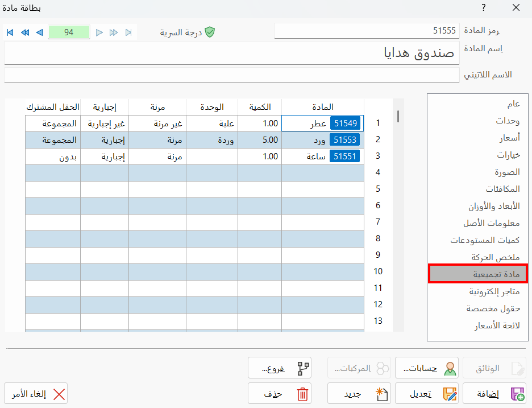The width and height of the screenshot is (532, 408).
Task: Click the إجبارية column header
Action: click(105, 108)
